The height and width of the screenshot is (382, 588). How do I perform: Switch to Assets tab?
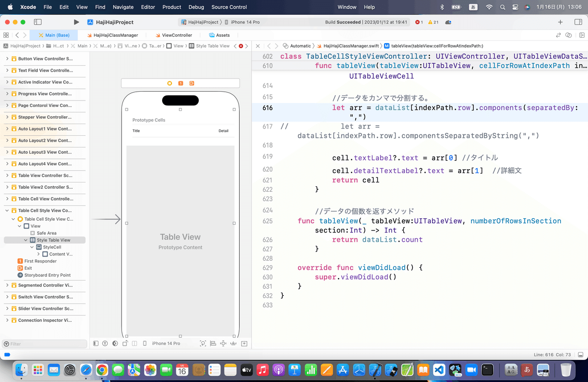coord(219,35)
